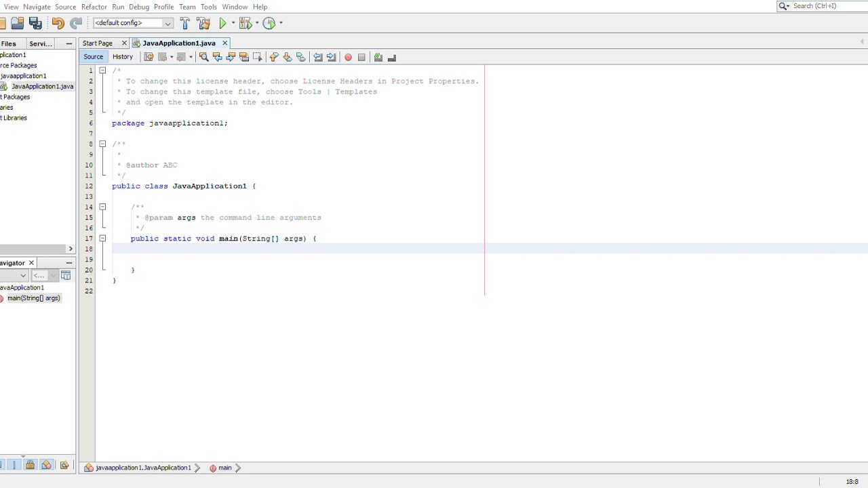Shift line right icon
This screenshot has height=488, width=868.
click(332, 57)
